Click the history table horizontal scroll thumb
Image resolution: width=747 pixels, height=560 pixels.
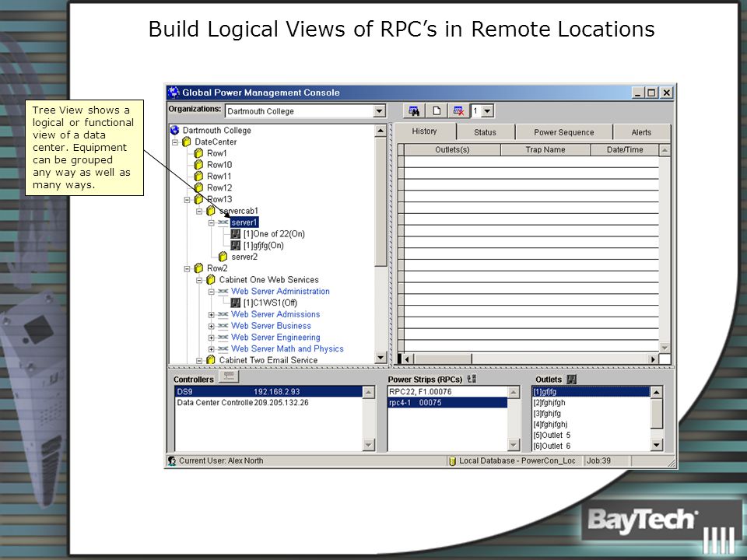(x=443, y=359)
